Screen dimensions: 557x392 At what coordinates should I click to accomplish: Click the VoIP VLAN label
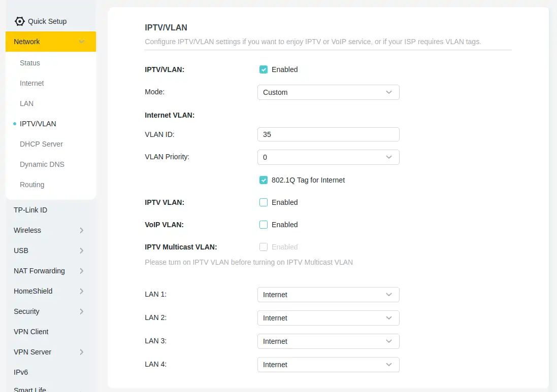pos(164,225)
